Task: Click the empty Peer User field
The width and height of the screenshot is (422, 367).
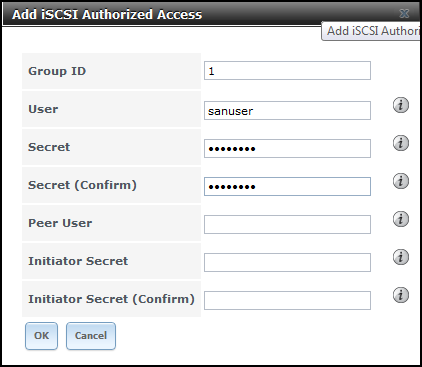Action: [x=287, y=225]
